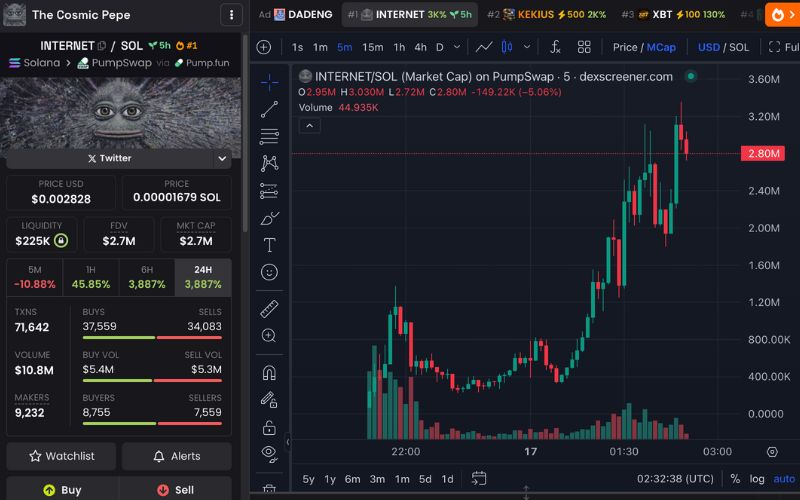Select the 5m timeframe

pyautogui.click(x=344, y=47)
